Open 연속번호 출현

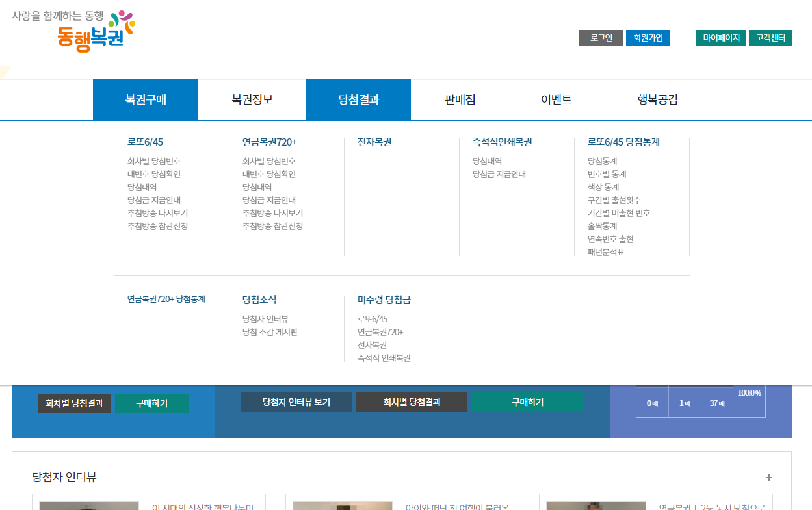(x=610, y=239)
